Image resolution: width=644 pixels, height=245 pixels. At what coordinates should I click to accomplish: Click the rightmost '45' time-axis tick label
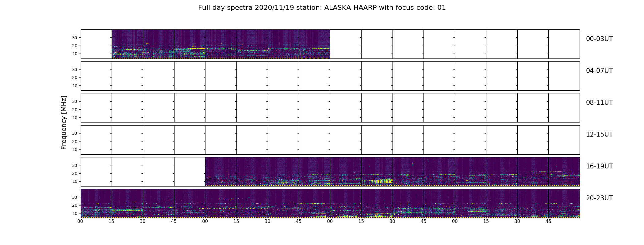548,221
